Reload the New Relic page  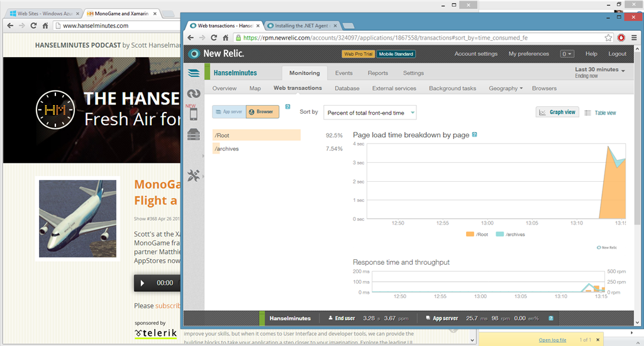click(214, 38)
